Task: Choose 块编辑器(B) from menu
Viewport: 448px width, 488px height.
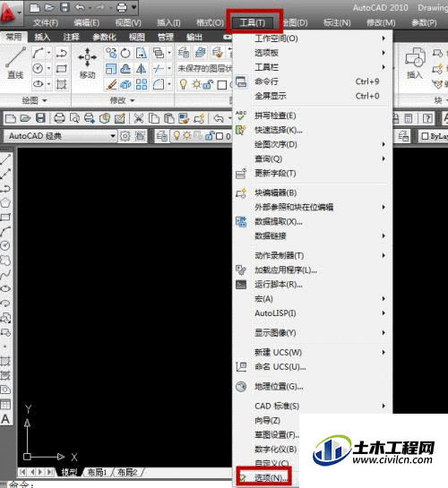Action: coord(313,193)
